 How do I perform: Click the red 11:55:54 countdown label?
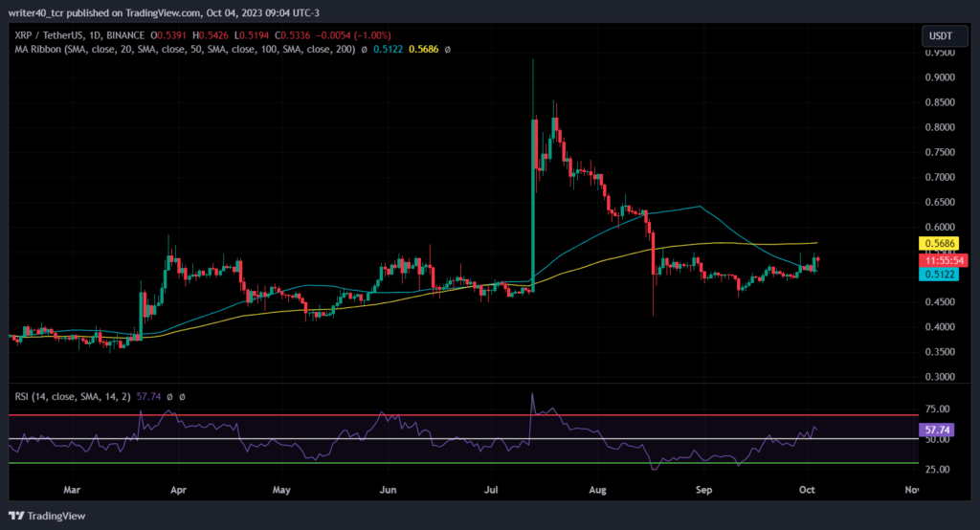pyautogui.click(x=943, y=260)
